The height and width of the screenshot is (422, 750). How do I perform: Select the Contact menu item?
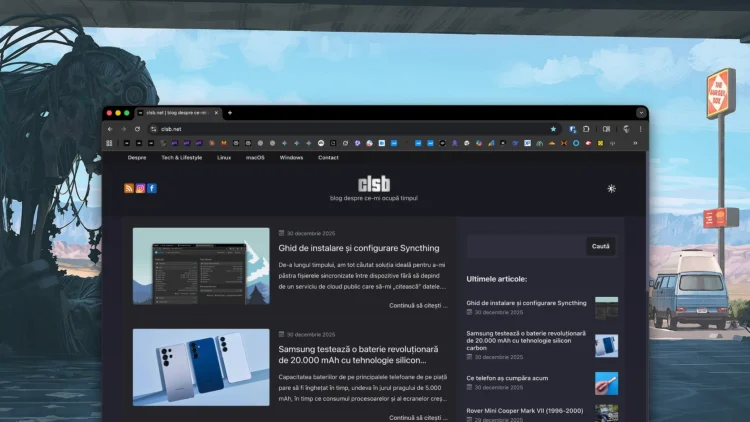pyautogui.click(x=328, y=157)
